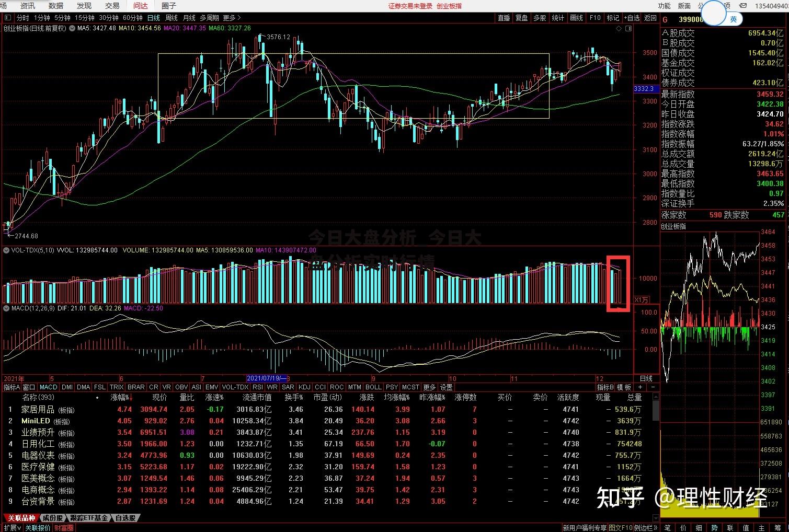Select the MACD indicator toggle

pyautogui.click(x=48, y=387)
